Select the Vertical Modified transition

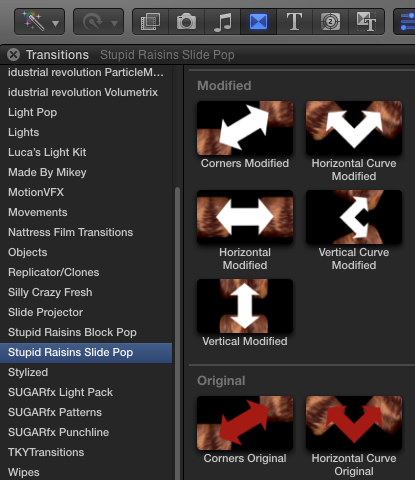(245, 306)
